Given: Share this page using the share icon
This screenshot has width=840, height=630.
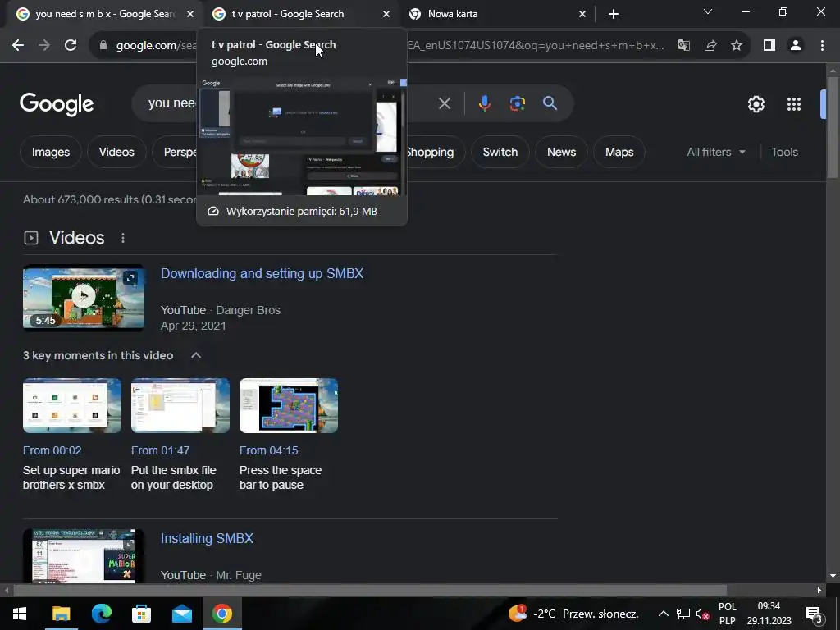Looking at the screenshot, I should click(710, 46).
